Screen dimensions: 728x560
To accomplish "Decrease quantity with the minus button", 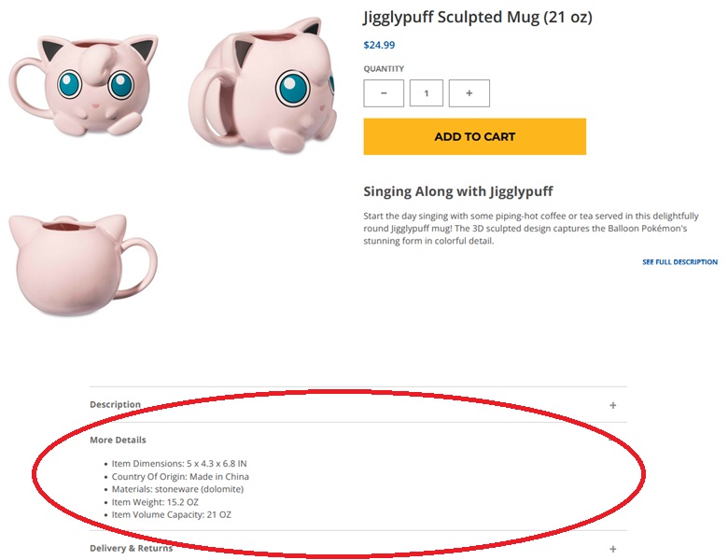I will 384,93.
